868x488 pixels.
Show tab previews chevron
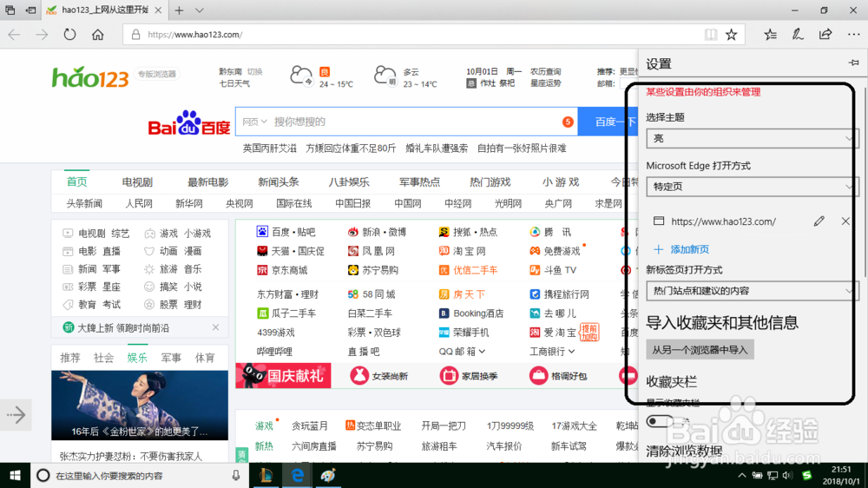(x=200, y=10)
